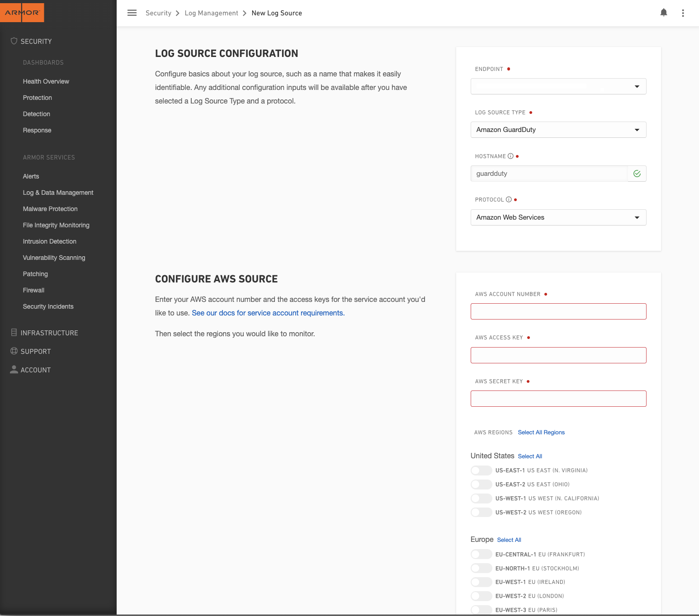The width and height of the screenshot is (699, 616).
Task: Go to Malware Protection
Action: (x=50, y=209)
